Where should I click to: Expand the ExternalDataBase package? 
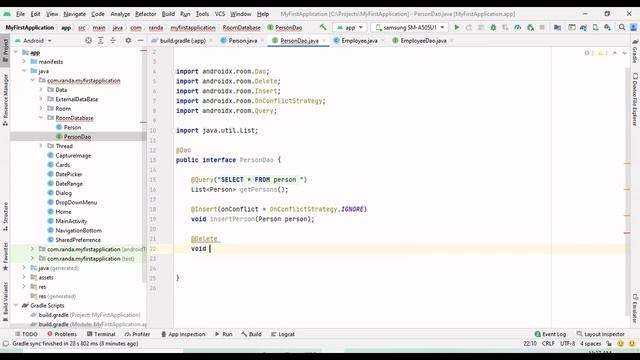(x=41, y=99)
